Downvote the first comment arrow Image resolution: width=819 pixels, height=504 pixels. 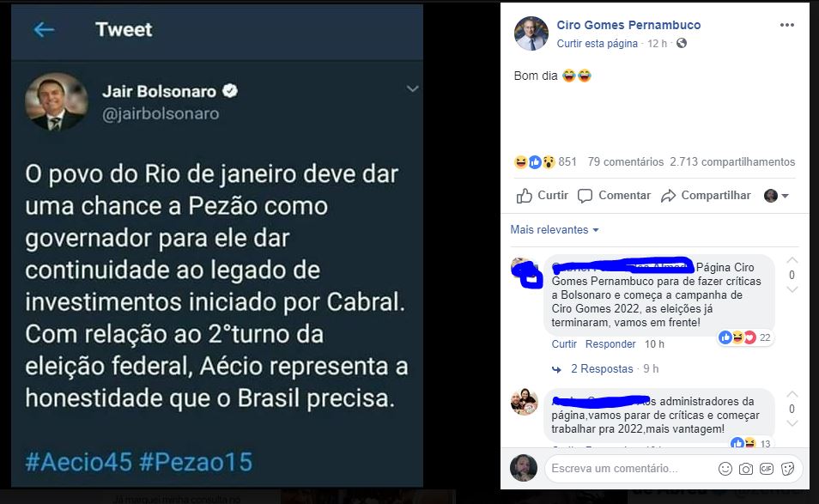(x=792, y=289)
